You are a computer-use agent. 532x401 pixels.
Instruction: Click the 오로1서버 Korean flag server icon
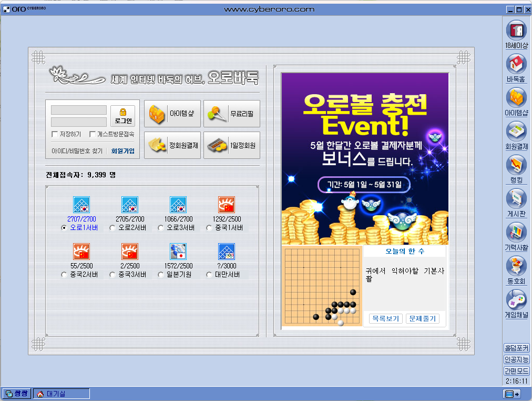[81, 205]
